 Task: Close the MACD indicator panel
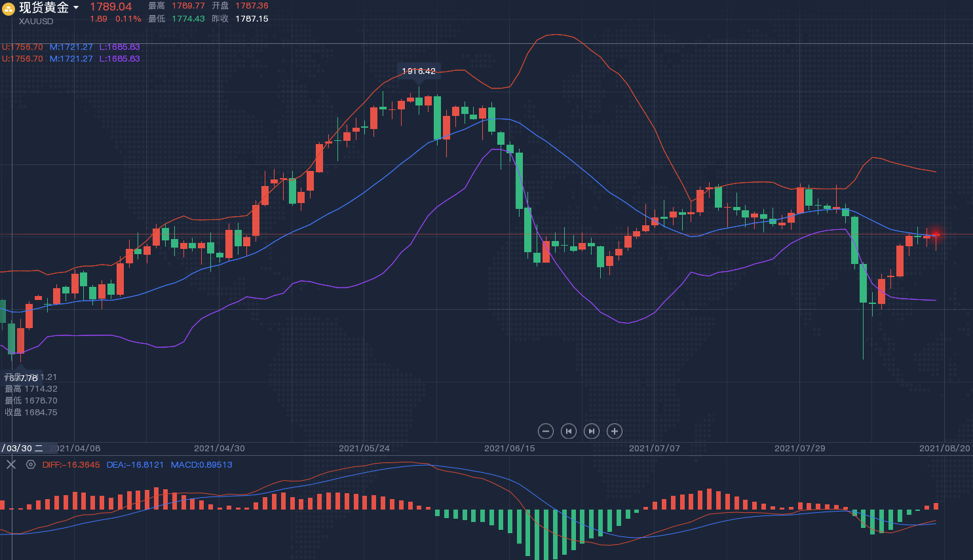(11, 464)
